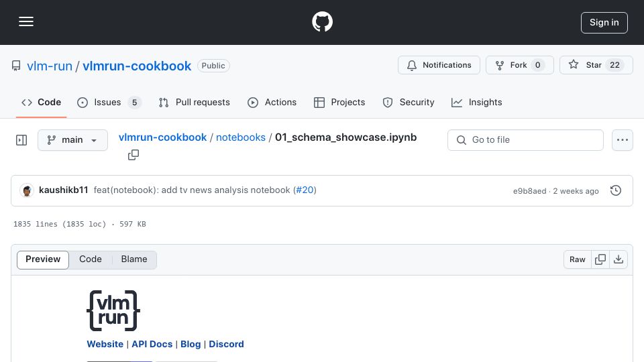Open pull request #20 link

[305, 190]
